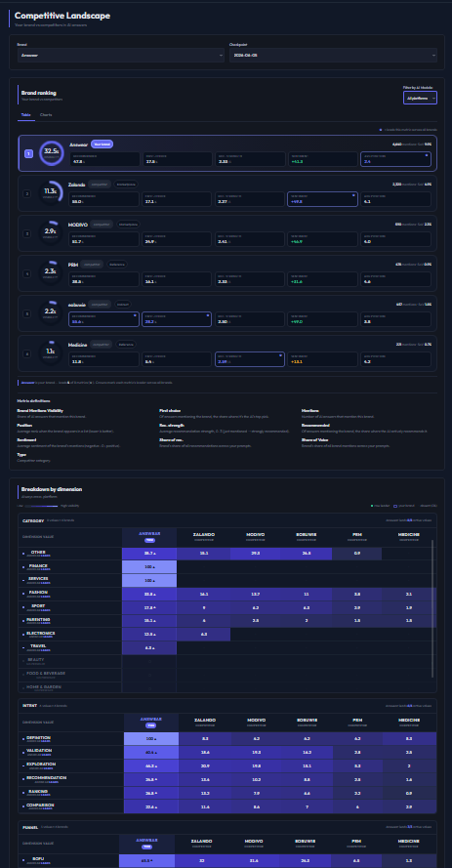Click ANSWEAR column header in Category table
452x868 pixels.
click(x=149, y=536)
